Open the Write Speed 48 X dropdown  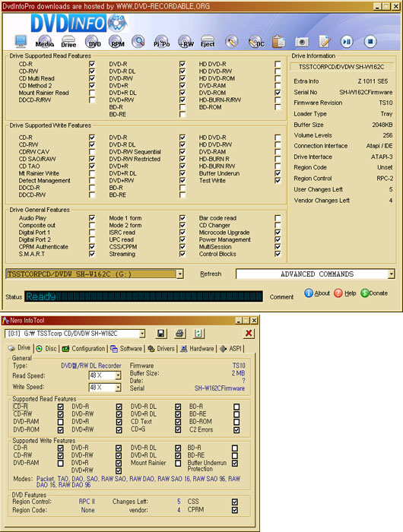(118, 388)
